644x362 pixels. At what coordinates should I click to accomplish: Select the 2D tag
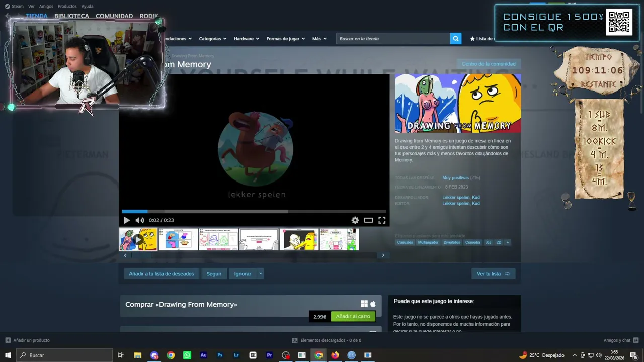coord(499,242)
